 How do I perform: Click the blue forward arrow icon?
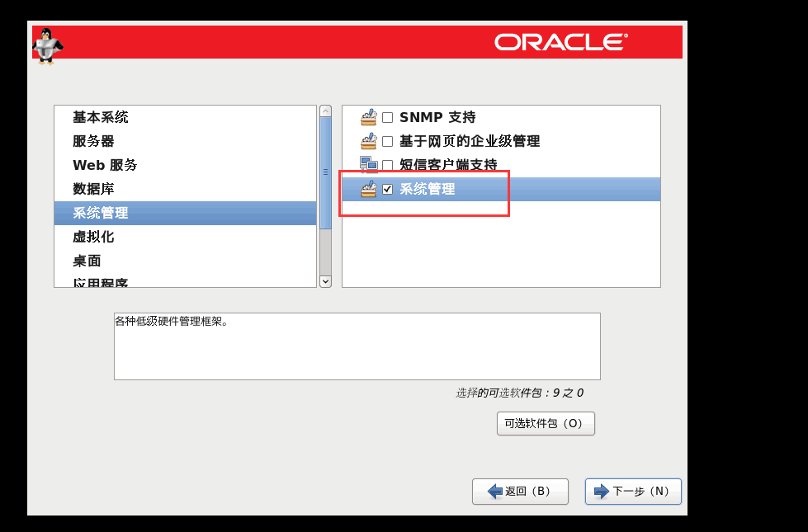(602, 492)
